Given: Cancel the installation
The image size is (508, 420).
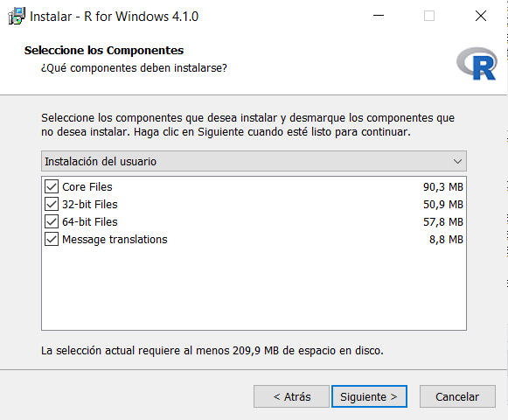Looking at the screenshot, I should [x=457, y=396].
